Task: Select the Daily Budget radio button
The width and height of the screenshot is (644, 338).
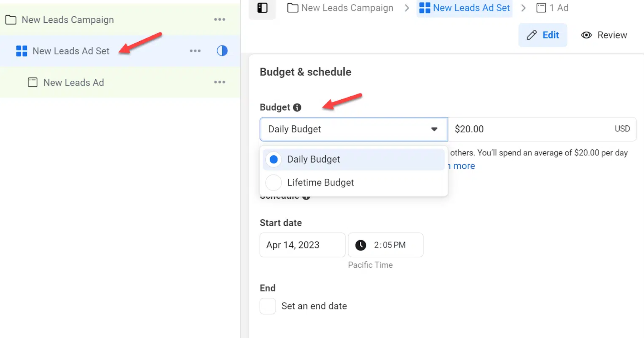Action: (273, 159)
